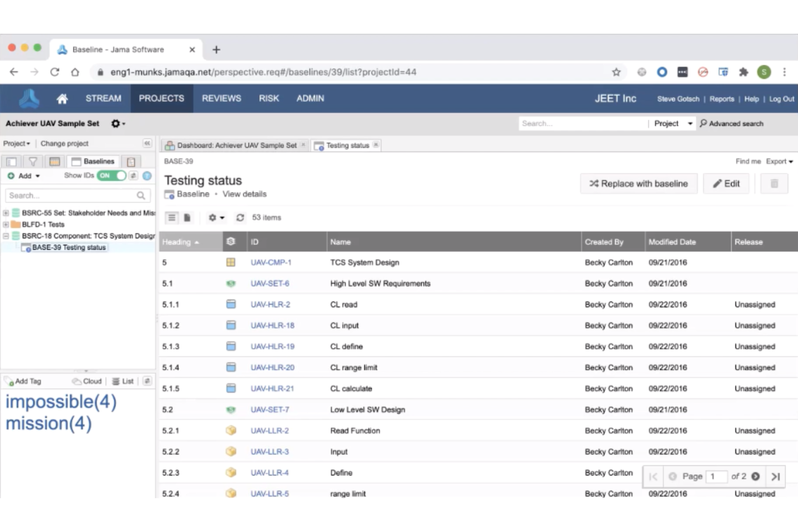Click the Replace with baseline button
This screenshot has height=532, width=798.
[x=638, y=183]
